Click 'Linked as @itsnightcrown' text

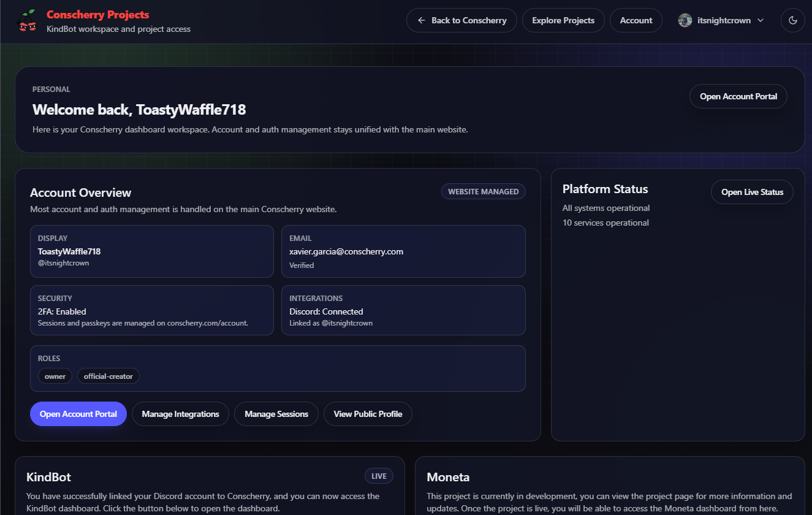331,323
